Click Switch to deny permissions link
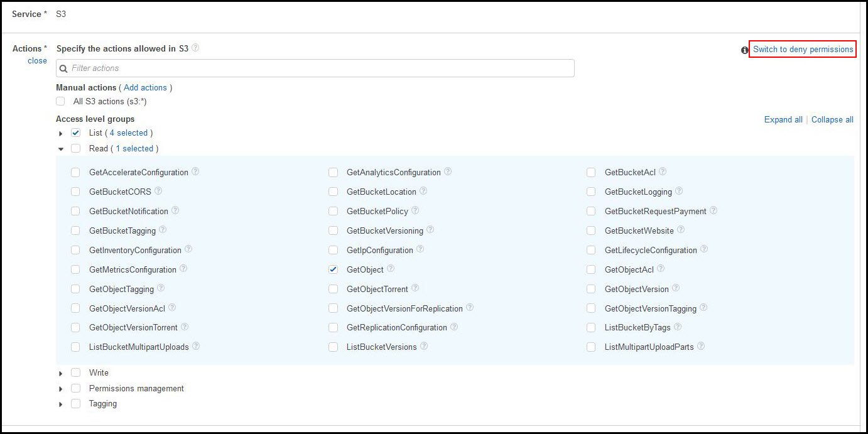Viewport: 868px width, 434px height. coord(803,49)
